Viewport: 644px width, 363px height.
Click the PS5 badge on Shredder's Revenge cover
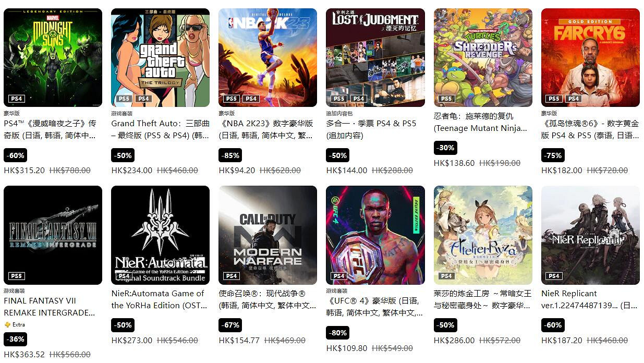pyautogui.click(x=446, y=99)
